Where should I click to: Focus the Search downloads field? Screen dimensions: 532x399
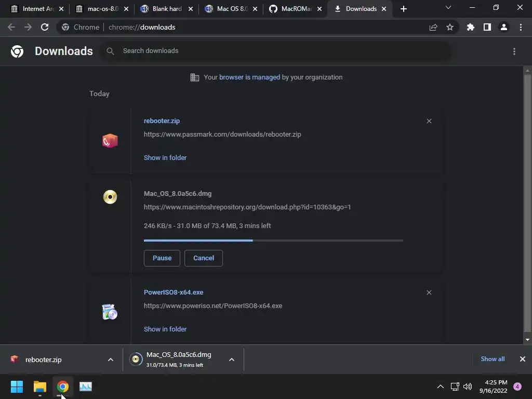pos(276,51)
